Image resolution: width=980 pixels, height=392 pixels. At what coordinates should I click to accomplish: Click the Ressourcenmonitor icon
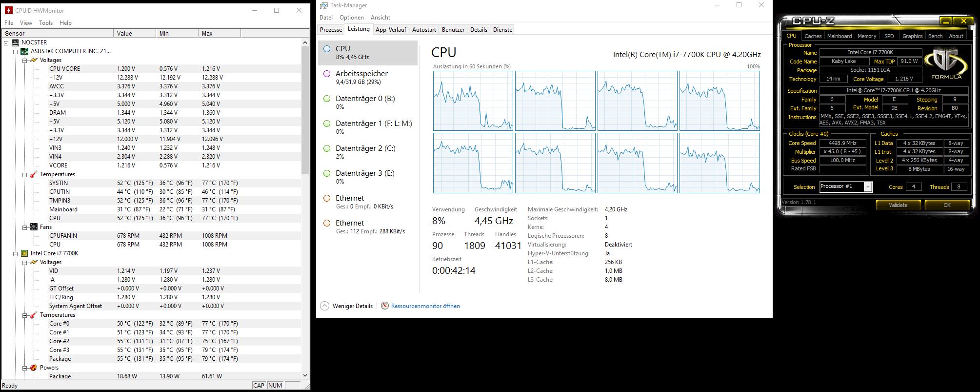coord(385,306)
